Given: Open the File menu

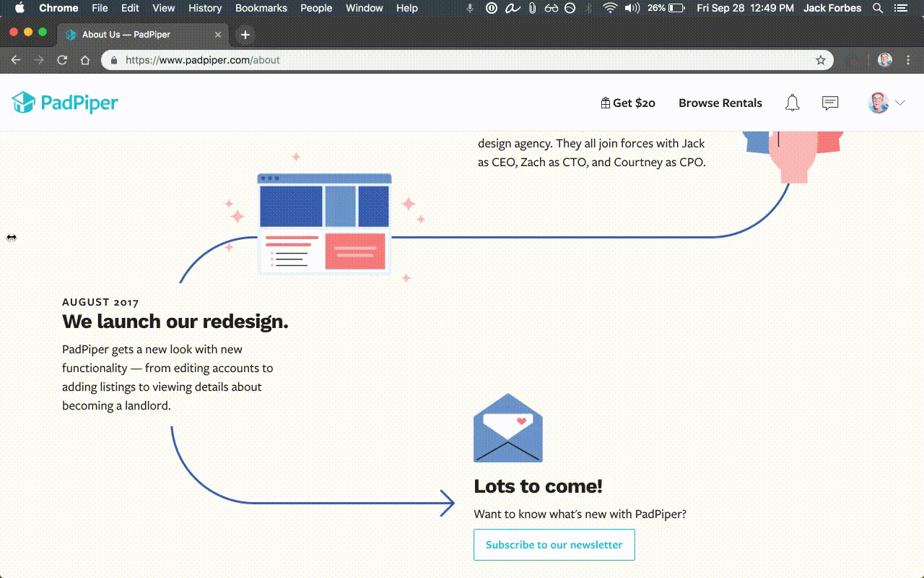Looking at the screenshot, I should [x=100, y=8].
